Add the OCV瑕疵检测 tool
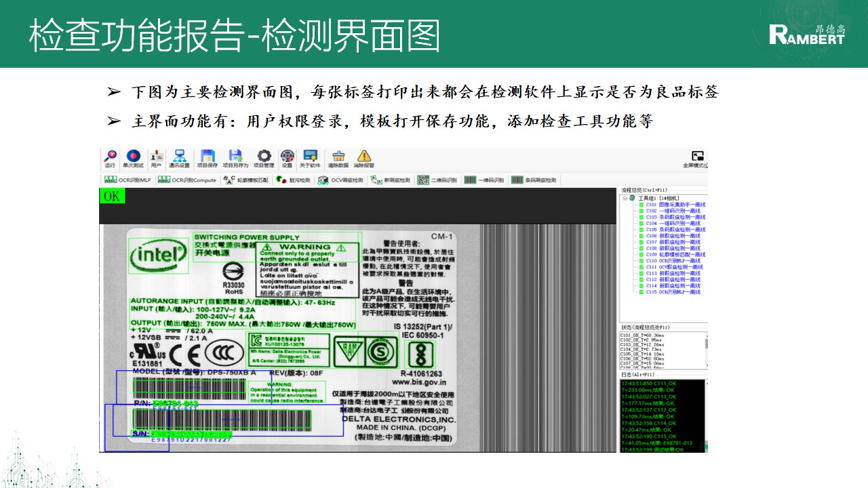The image size is (868, 488). (340, 180)
